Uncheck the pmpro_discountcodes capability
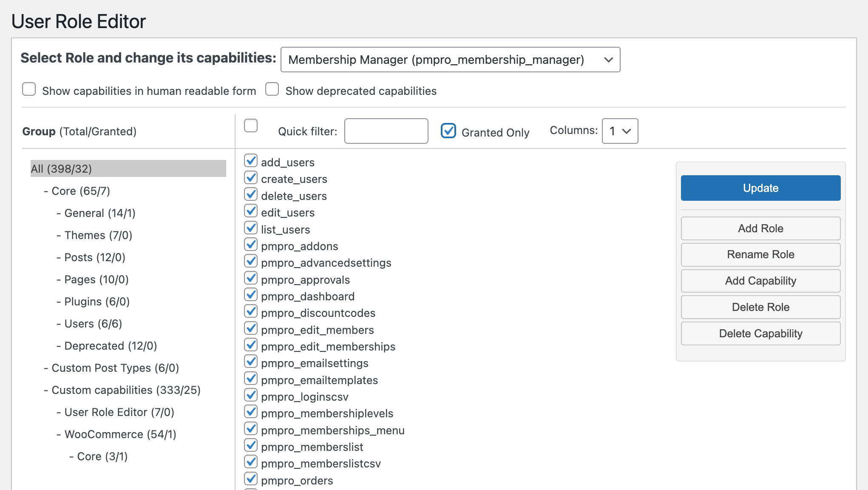868x490 pixels. [x=251, y=311]
